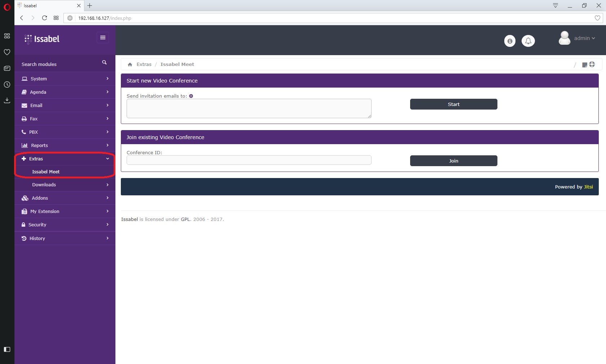This screenshot has width=606, height=364.
Task: Open notifications bell icon
Action: [x=528, y=41]
